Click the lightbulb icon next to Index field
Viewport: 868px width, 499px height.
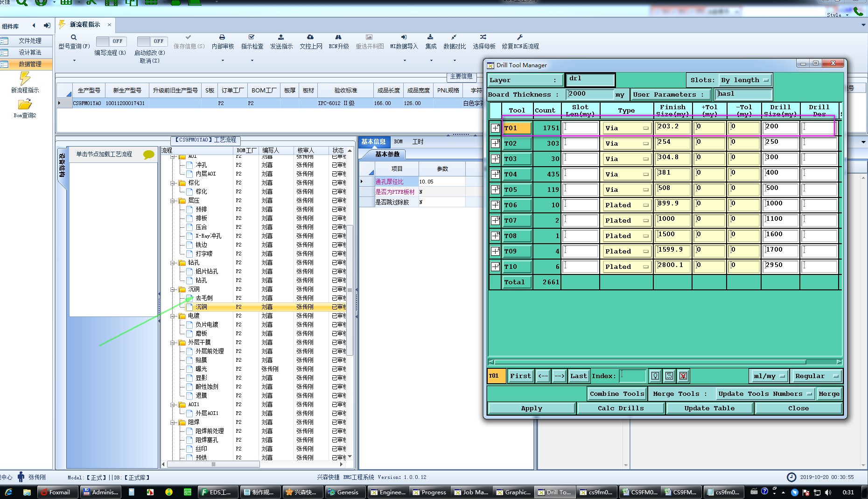[655, 376]
